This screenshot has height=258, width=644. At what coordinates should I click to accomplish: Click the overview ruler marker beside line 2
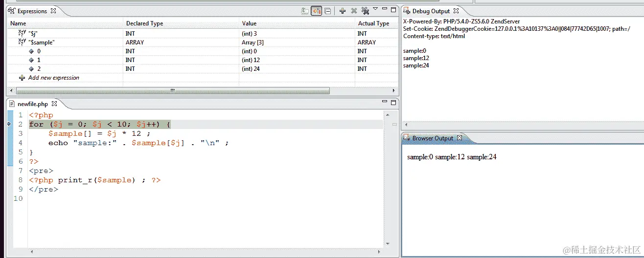[x=394, y=125]
